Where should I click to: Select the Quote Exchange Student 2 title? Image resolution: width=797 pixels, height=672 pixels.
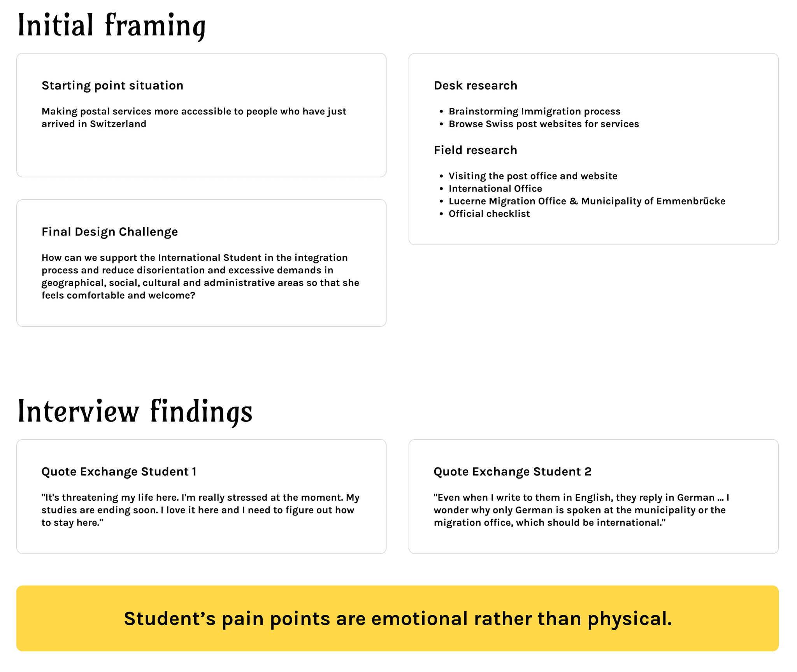click(x=513, y=472)
